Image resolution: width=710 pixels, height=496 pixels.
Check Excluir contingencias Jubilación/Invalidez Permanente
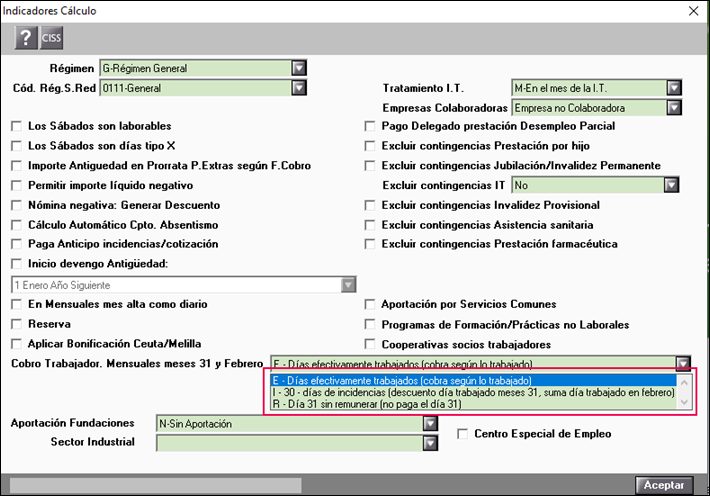(x=370, y=166)
